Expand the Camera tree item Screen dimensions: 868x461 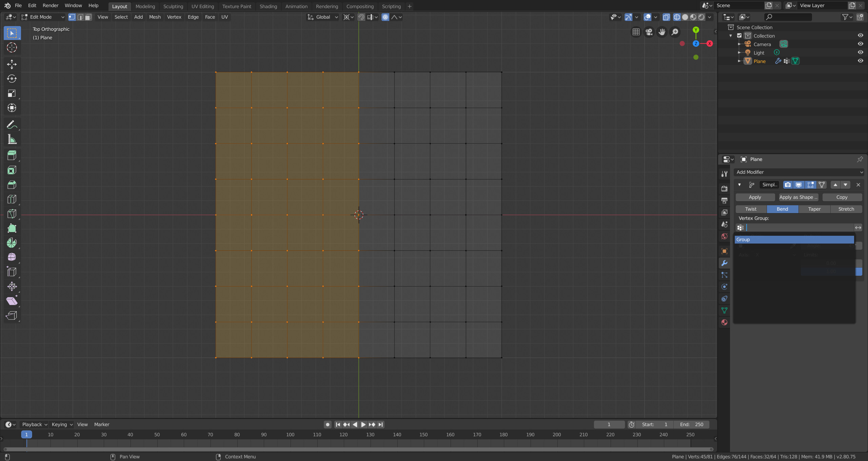click(x=739, y=44)
